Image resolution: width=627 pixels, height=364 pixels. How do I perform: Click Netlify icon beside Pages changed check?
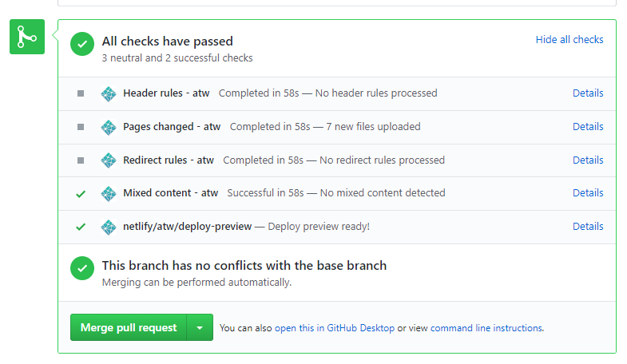[x=109, y=127]
